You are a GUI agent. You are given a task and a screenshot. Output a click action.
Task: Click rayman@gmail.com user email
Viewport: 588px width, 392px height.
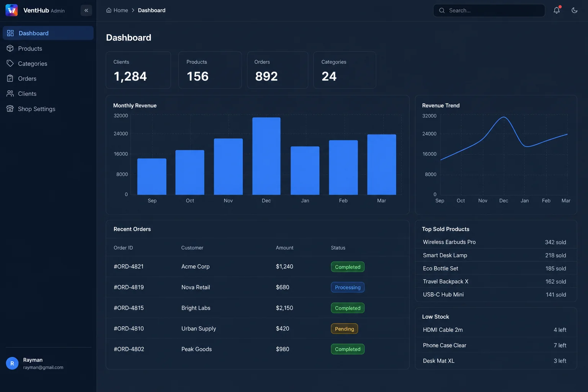tap(43, 367)
